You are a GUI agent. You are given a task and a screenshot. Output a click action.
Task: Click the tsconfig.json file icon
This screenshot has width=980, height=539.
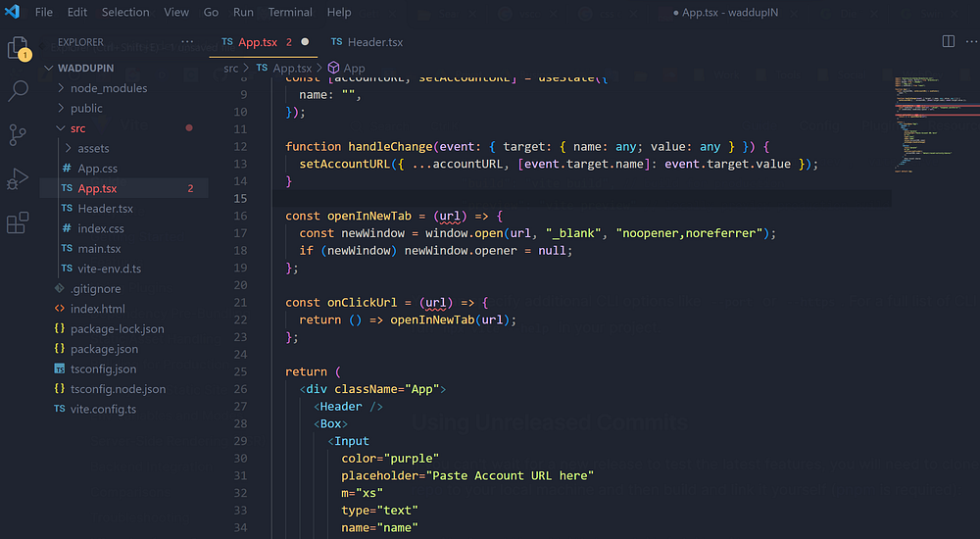tap(60, 368)
